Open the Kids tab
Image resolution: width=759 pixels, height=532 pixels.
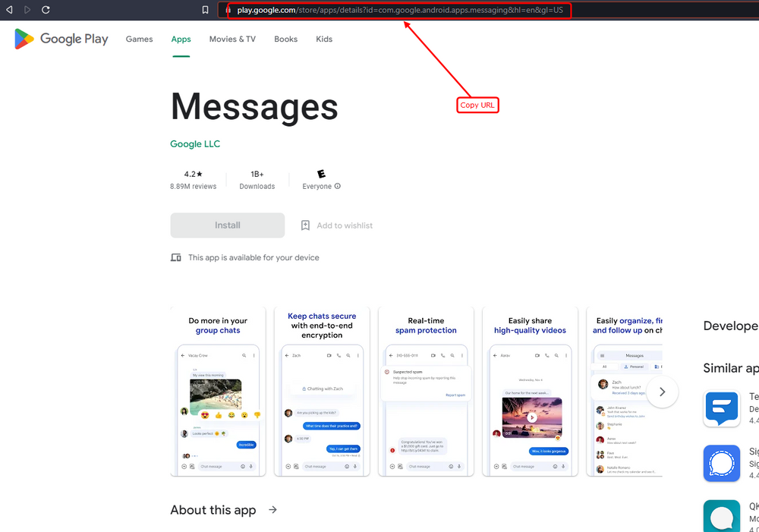[x=324, y=39]
